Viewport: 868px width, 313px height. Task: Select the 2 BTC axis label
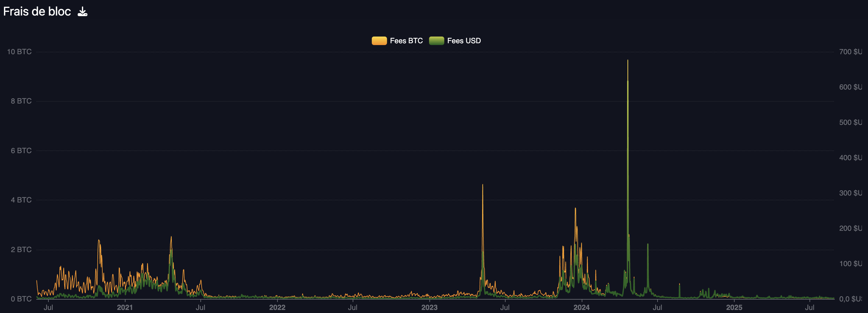(21, 250)
